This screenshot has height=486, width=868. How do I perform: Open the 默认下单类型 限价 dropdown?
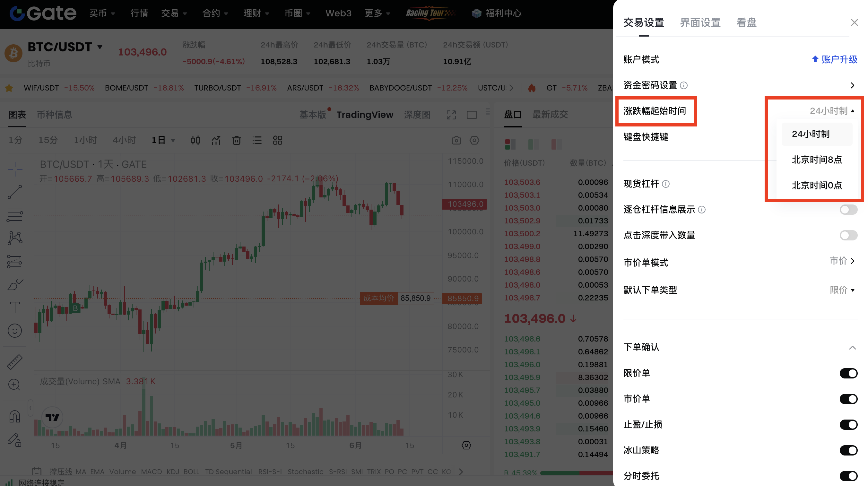tap(842, 290)
